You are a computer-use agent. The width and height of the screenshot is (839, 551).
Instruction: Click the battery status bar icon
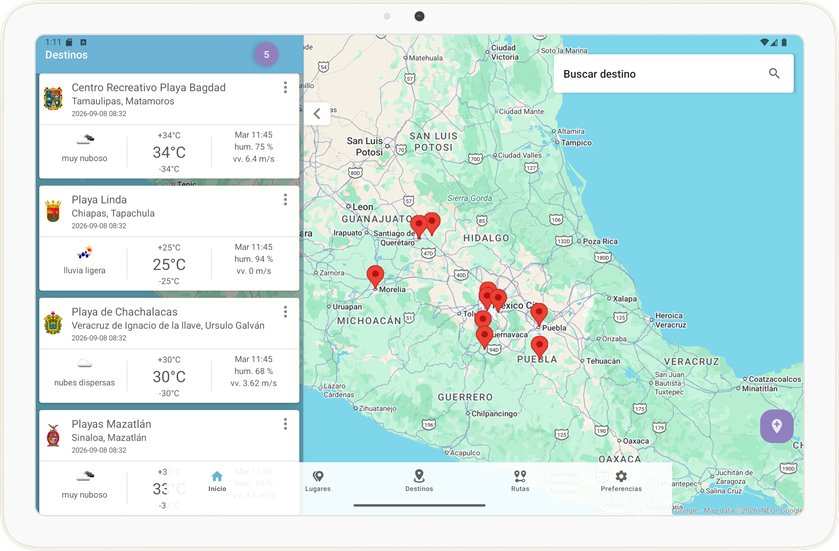click(784, 42)
